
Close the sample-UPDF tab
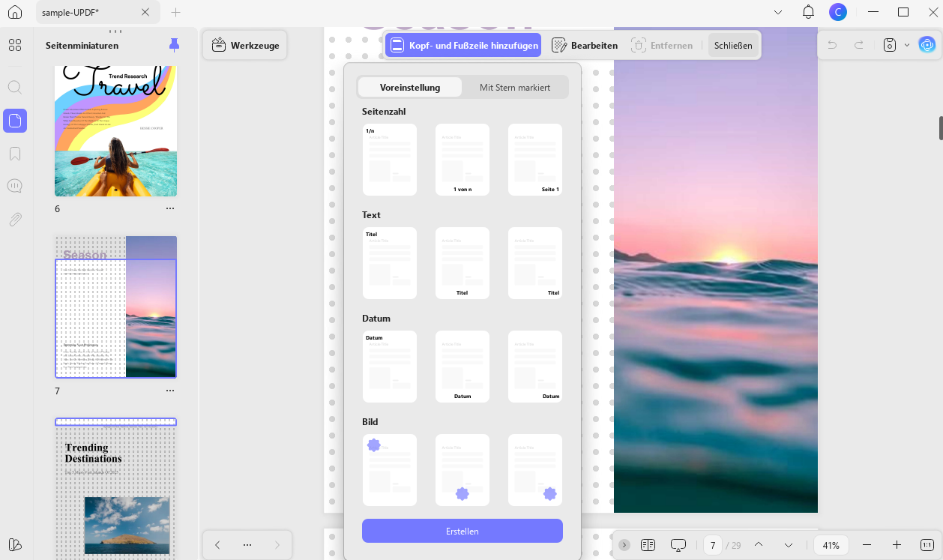tap(145, 12)
